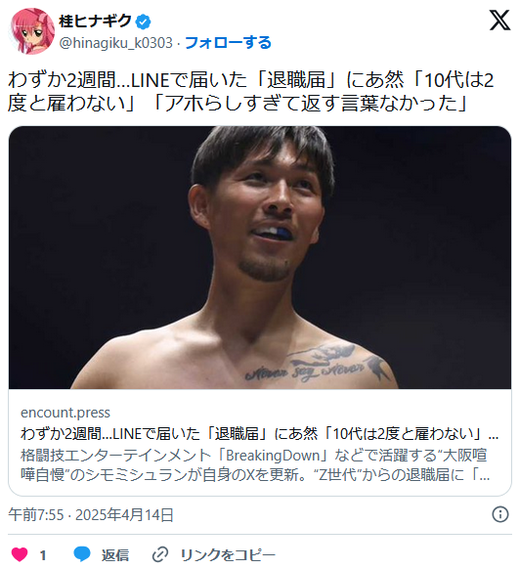The width and height of the screenshot is (520, 569).
Task: Open the article headline in link card
Action: [x=259, y=434]
